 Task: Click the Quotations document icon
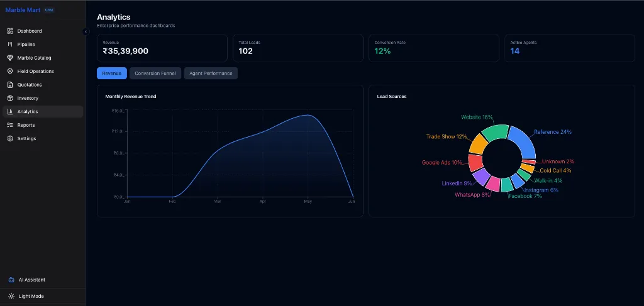click(x=10, y=85)
